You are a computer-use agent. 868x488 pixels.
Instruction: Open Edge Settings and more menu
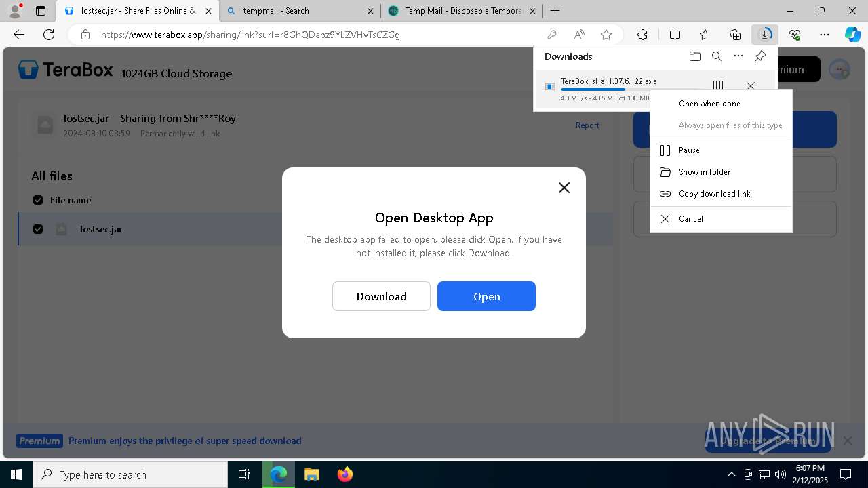coord(825,35)
